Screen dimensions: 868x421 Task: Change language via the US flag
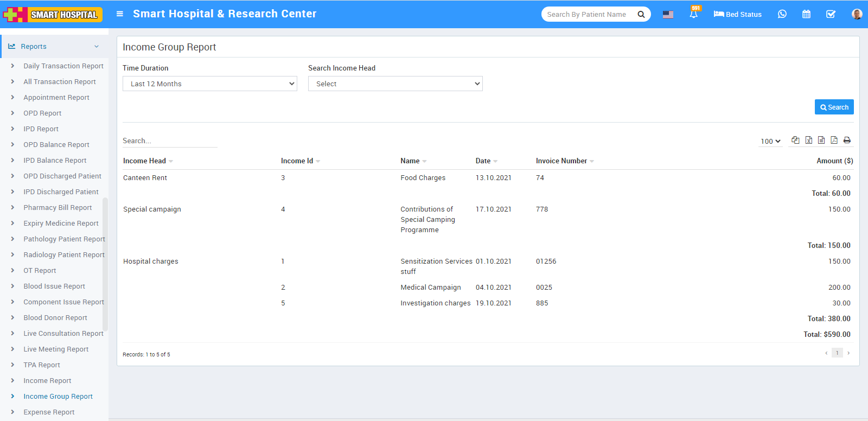pos(668,14)
